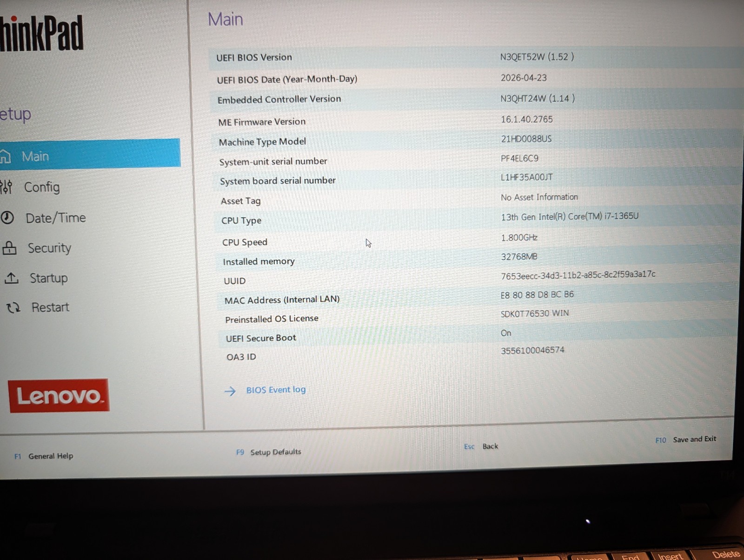Viewport: 744px width, 560px height.
Task: Select machine type value 21HD0088US
Action: coord(526,139)
